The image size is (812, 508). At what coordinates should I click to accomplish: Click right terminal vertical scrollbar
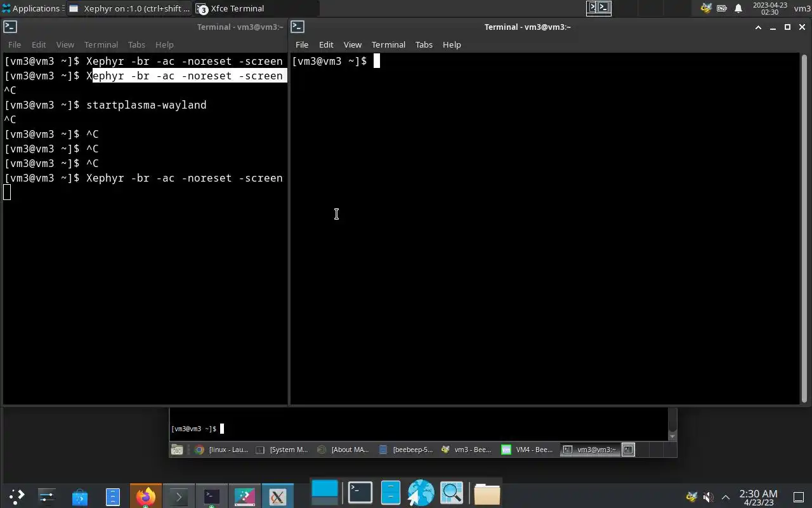pos(804,229)
